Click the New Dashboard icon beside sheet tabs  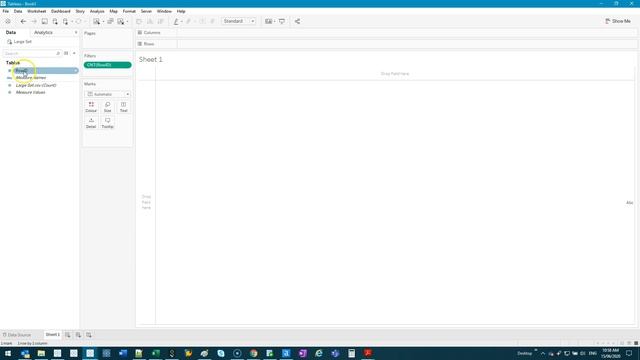point(78,335)
